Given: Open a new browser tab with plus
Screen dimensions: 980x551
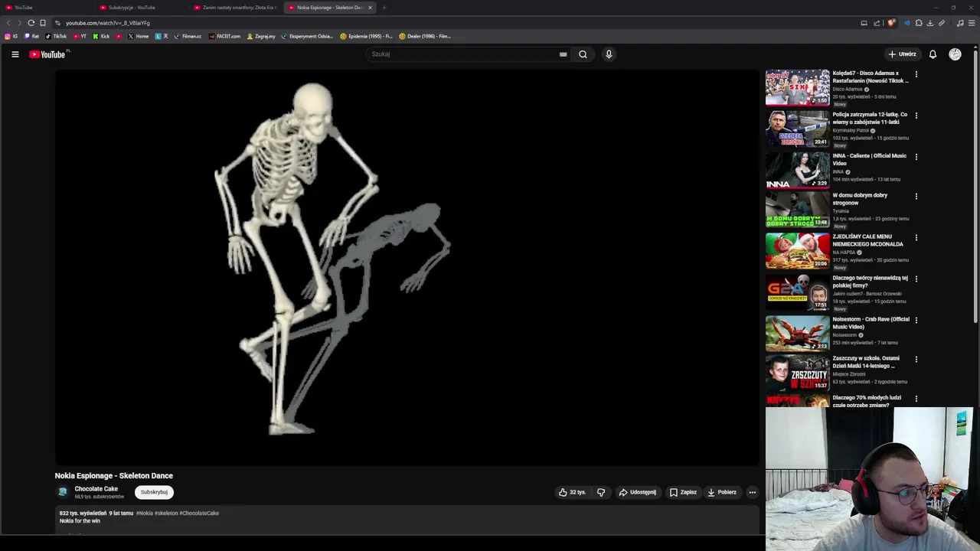Looking at the screenshot, I should (384, 8).
